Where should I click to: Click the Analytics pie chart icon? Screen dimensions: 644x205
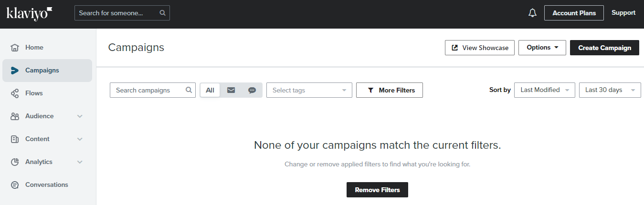(15, 162)
